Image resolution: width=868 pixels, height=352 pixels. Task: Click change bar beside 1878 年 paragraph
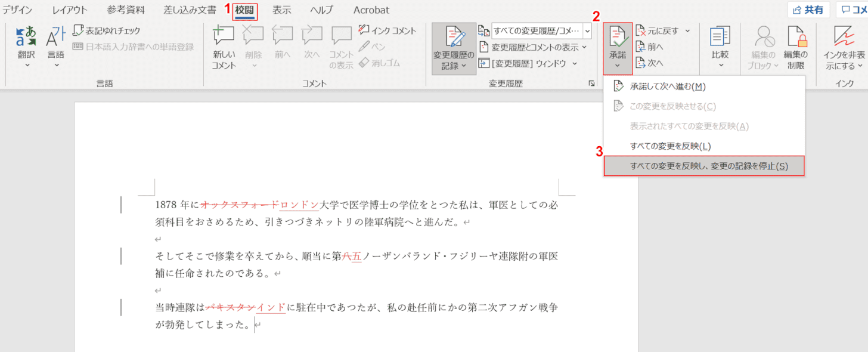point(121,205)
